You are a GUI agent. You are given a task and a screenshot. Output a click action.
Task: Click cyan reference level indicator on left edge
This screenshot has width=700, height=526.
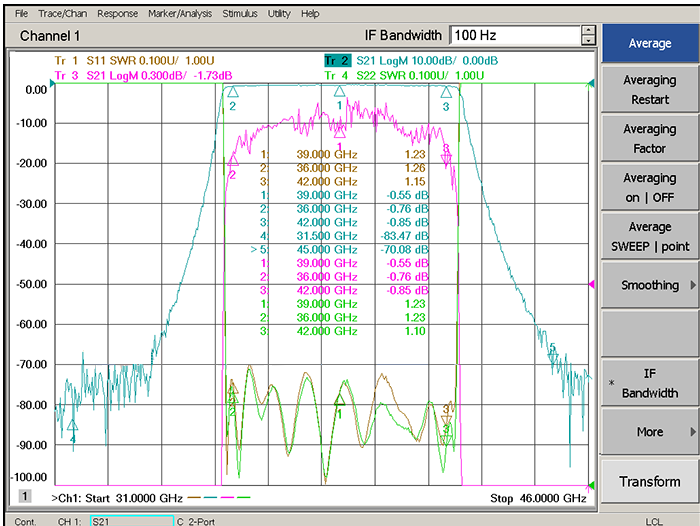click(x=52, y=83)
